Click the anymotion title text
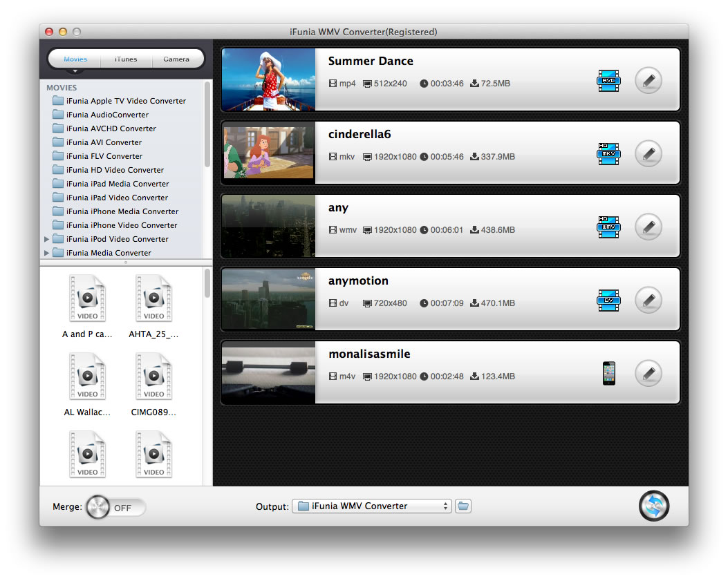Viewport: 728px width, 581px height. [358, 281]
